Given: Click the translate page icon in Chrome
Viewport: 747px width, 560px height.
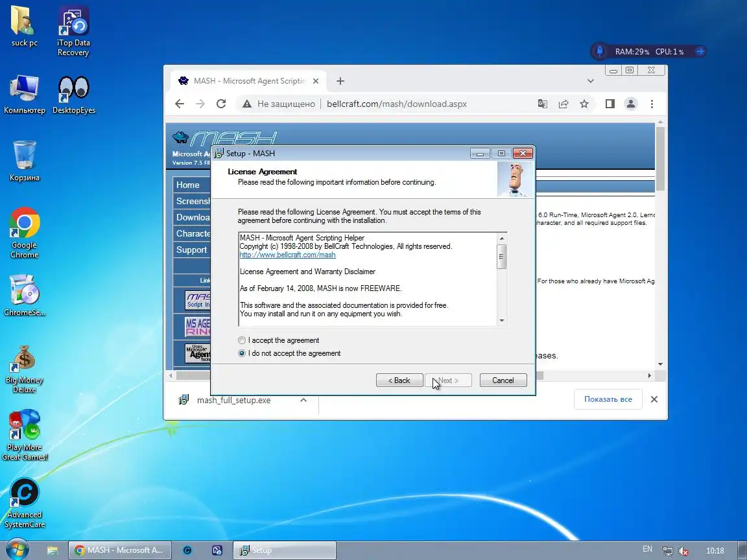Looking at the screenshot, I should pyautogui.click(x=542, y=104).
